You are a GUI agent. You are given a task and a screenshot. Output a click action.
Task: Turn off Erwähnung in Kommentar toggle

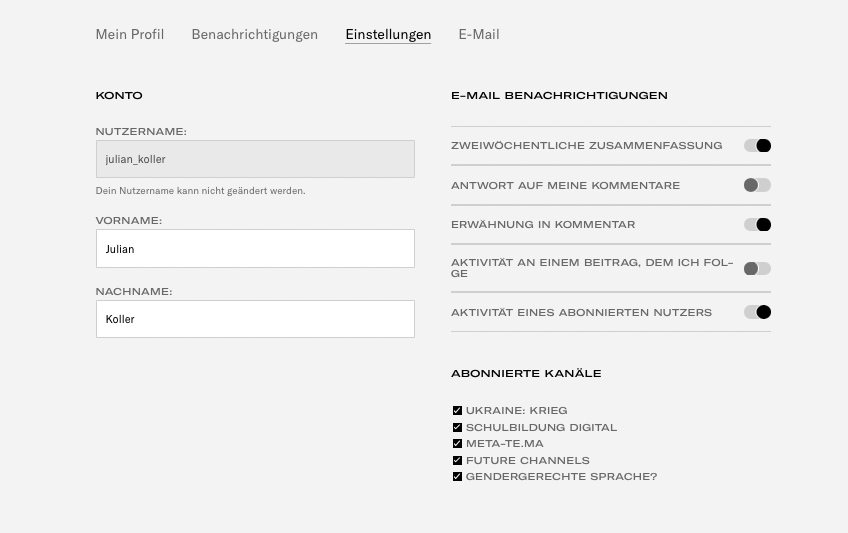(757, 225)
